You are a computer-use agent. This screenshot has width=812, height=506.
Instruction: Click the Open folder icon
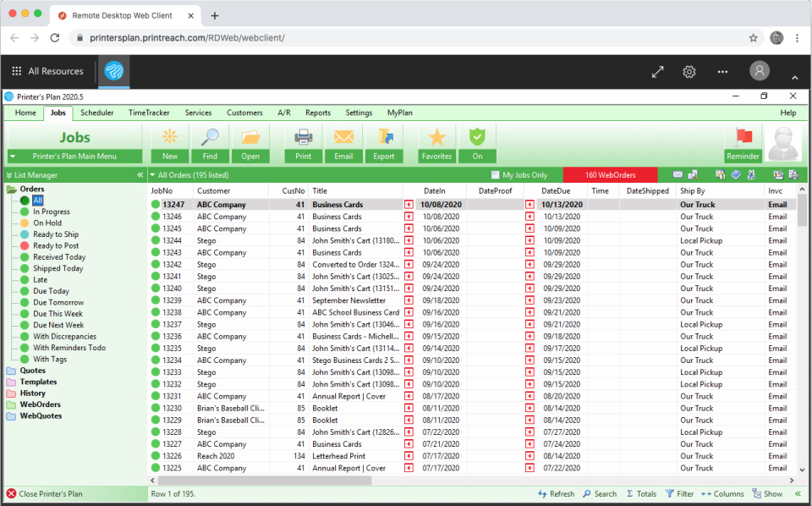pos(250,137)
